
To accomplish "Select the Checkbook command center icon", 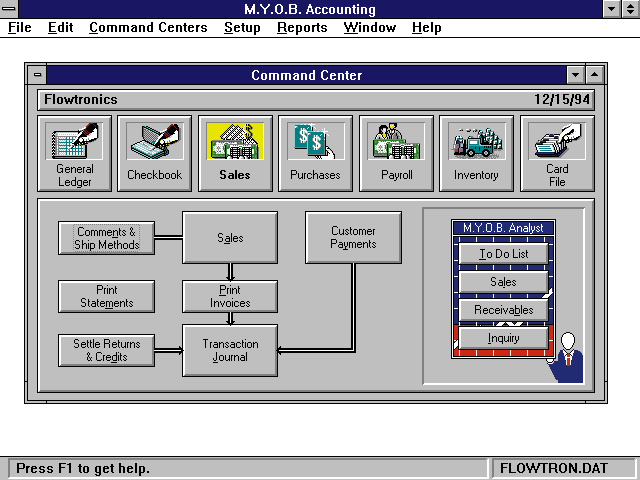I will pyautogui.click(x=155, y=153).
